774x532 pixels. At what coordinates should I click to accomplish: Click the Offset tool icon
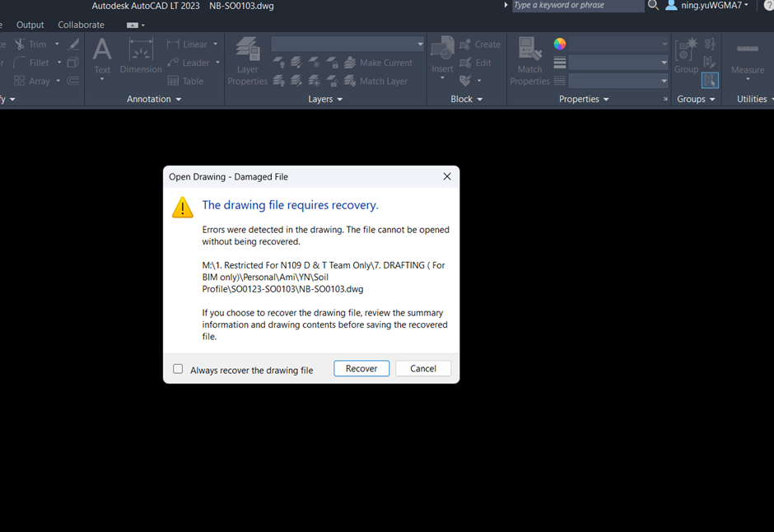click(73, 81)
